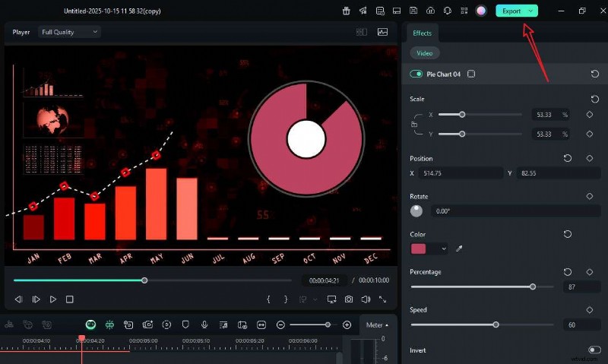Adjust the Percentage slider

533,286
